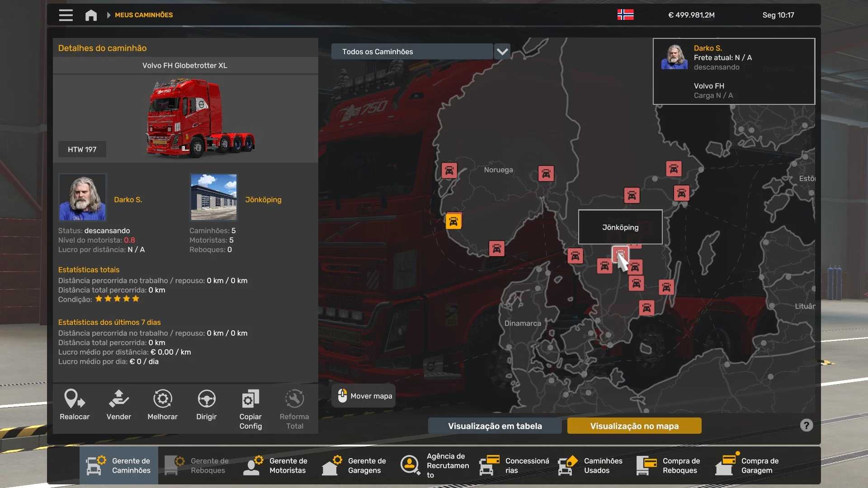The image size is (868, 488).
Task: Open the Caminhões Usados tab
Action: pyautogui.click(x=591, y=465)
